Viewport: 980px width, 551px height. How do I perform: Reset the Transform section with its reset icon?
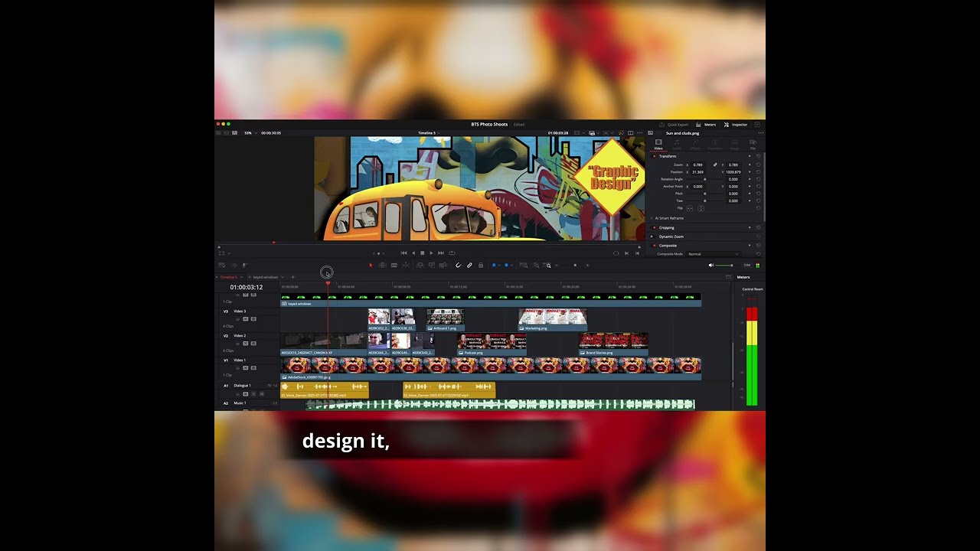[x=759, y=156]
